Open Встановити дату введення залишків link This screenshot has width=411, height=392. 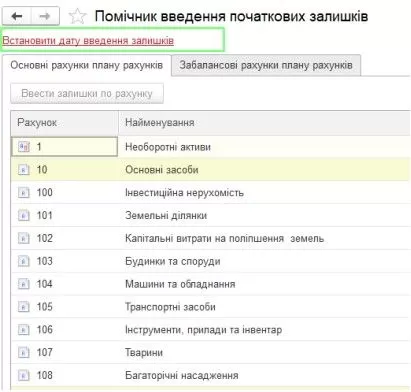tap(88, 41)
